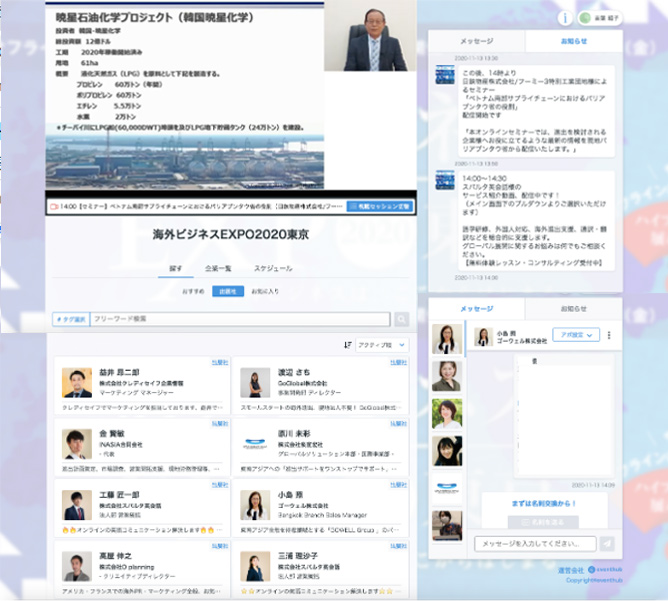
Task: Click the chat header avatar of ゴーウェル株式会社
Action: coord(484,336)
